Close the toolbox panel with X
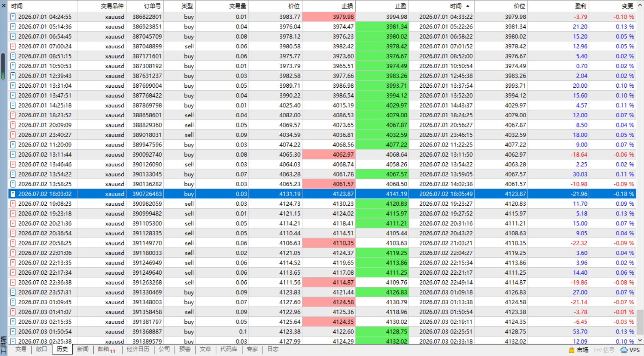 pos(4,6)
